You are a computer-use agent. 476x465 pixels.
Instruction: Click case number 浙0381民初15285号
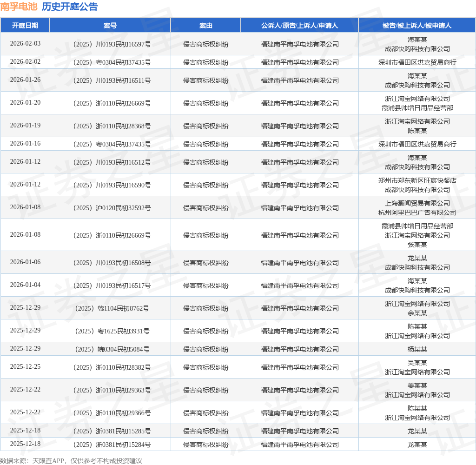click(x=112, y=431)
